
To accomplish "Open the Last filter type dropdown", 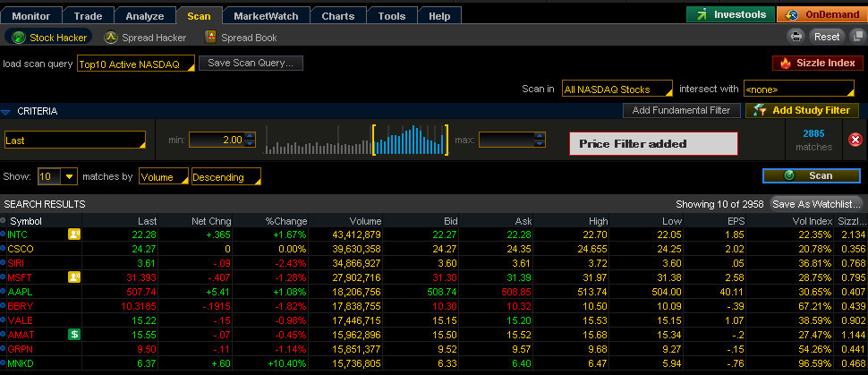I will (75, 141).
